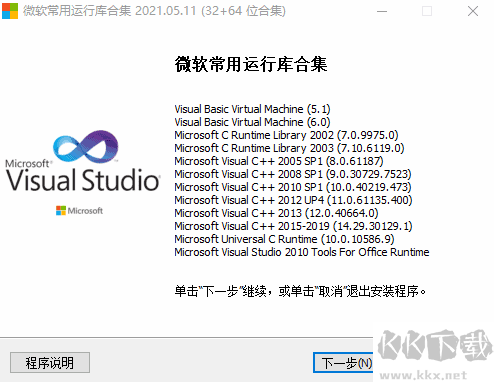Select Microsoft Universal C Runtime line
Viewport: 494px width, 382px height.
tap(284, 239)
